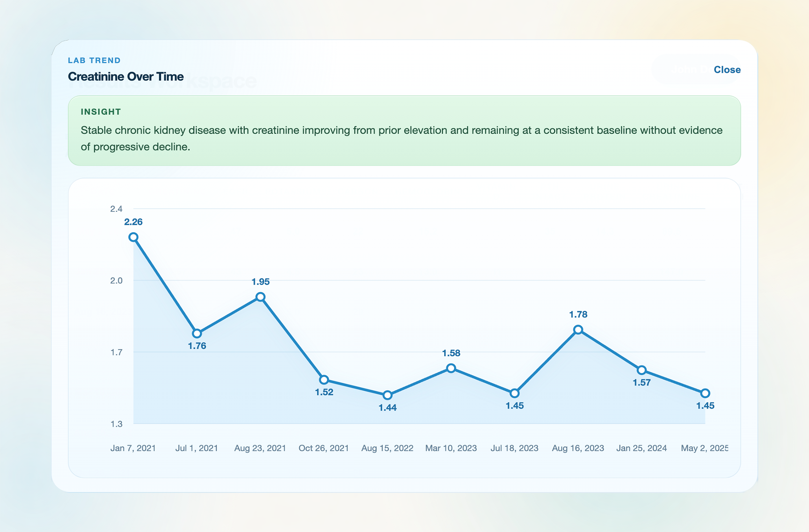The width and height of the screenshot is (809, 532).
Task: Click the 1.52 data point marker
Action: [324, 380]
